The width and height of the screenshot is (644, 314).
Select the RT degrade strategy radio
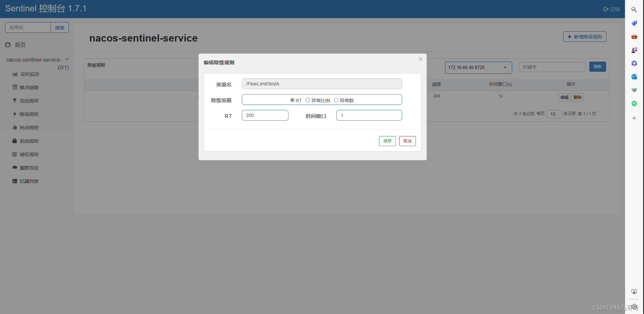tap(292, 100)
